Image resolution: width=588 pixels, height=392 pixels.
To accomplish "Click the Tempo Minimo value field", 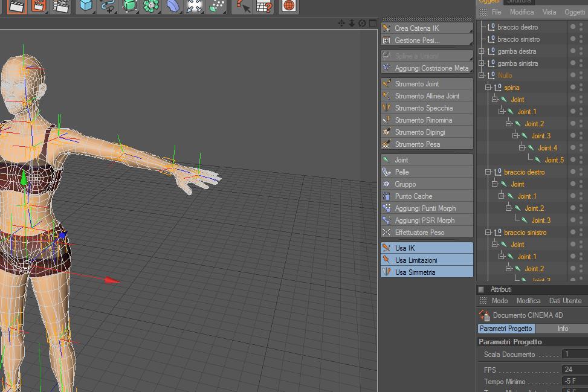I will click(x=575, y=381).
